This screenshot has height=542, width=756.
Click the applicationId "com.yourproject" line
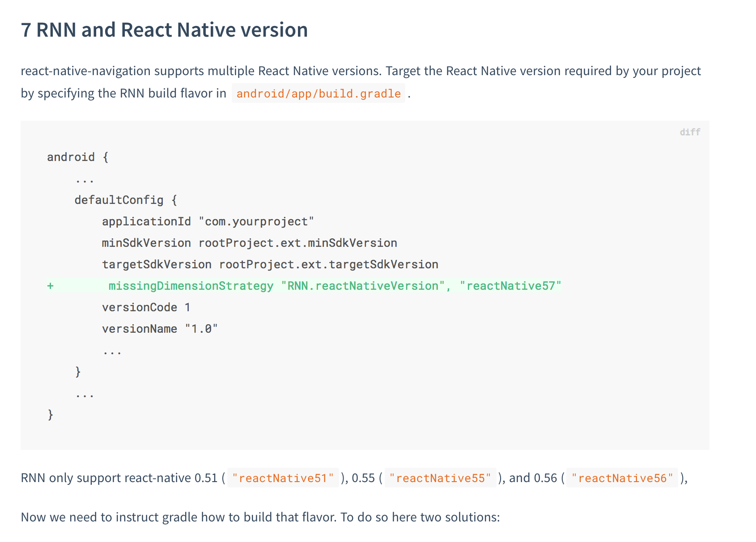208,221
